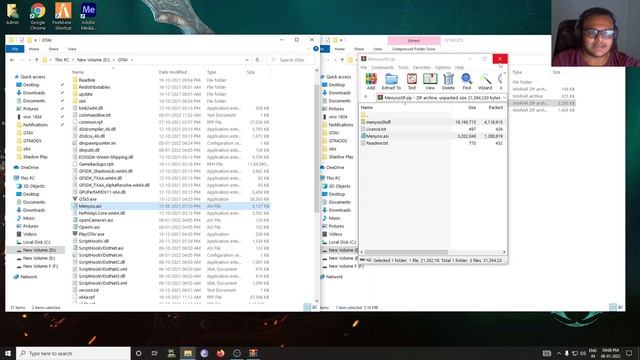Open the Commands menu in WinRAR

[382, 67]
